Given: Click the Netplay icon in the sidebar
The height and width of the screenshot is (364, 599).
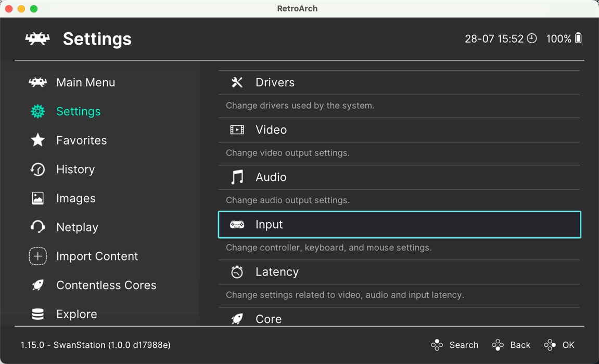Looking at the screenshot, I should pos(37,227).
